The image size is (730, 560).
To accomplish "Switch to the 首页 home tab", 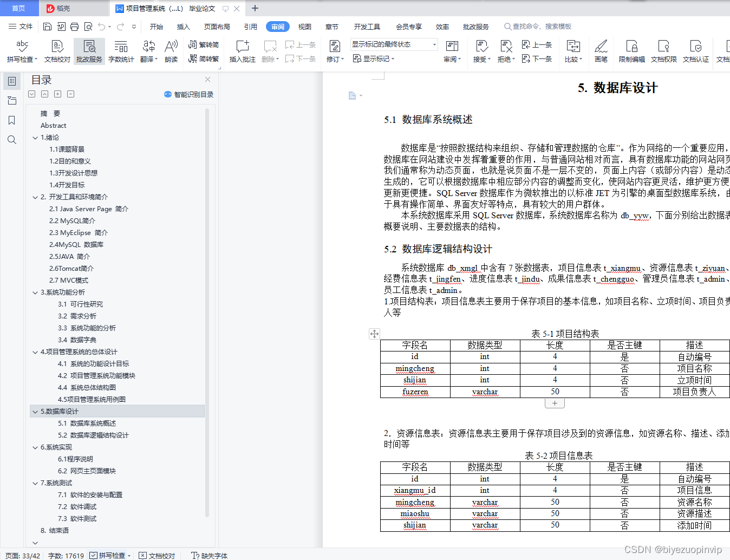I will coord(19,9).
